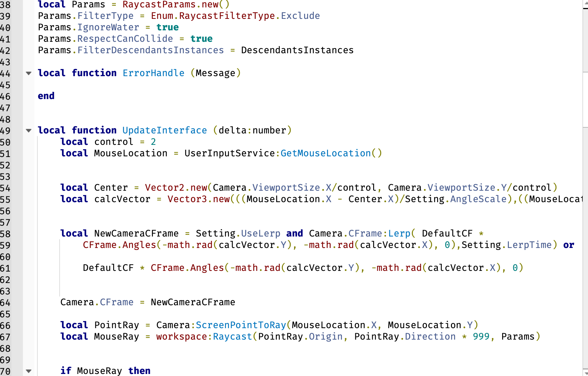Click line number 55 in the gutter

[x=6, y=199]
